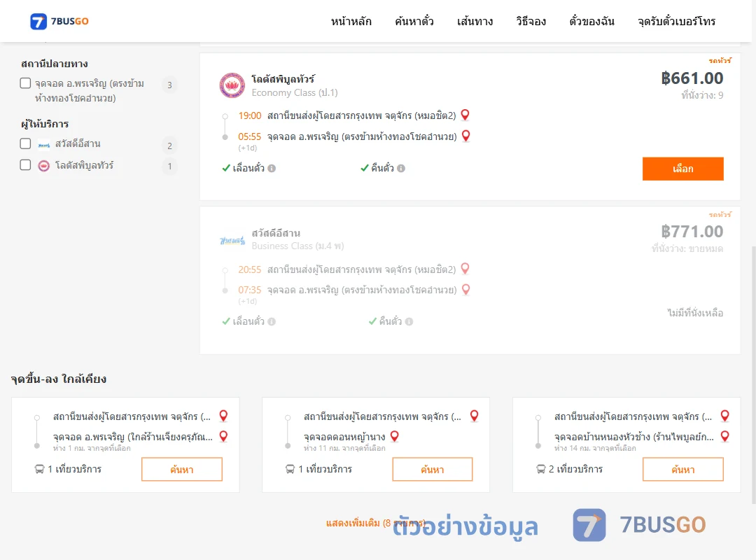Open the ค้นหาตั๋ว menu item
This screenshot has width=756, height=560.
point(414,21)
